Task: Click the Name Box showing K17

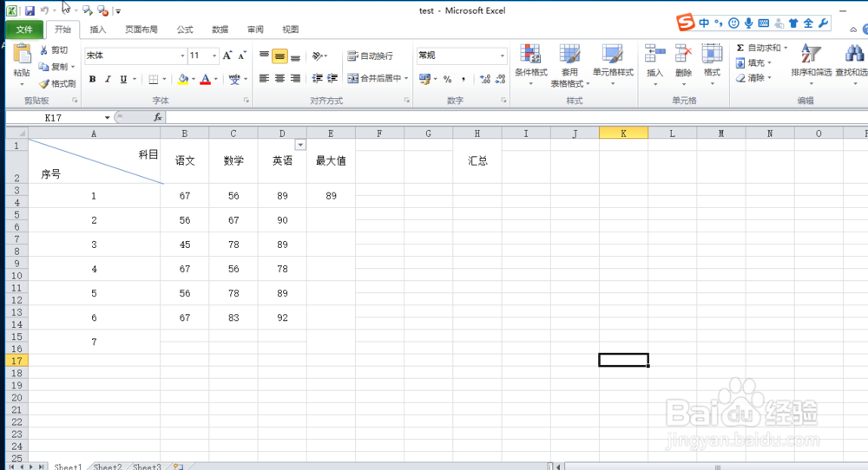Action: pyautogui.click(x=54, y=117)
